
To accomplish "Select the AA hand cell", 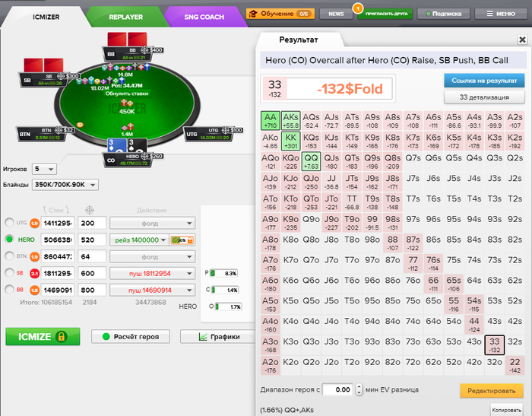I will tap(271, 121).
